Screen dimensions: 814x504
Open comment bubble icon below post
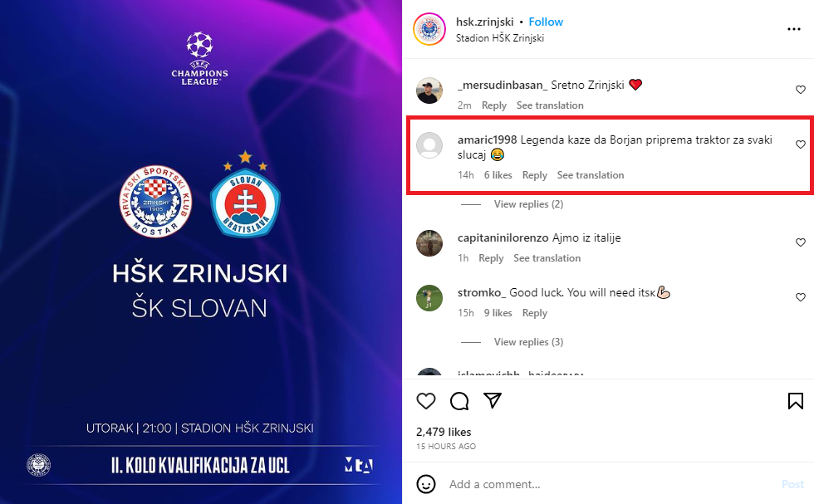(459, 401)
